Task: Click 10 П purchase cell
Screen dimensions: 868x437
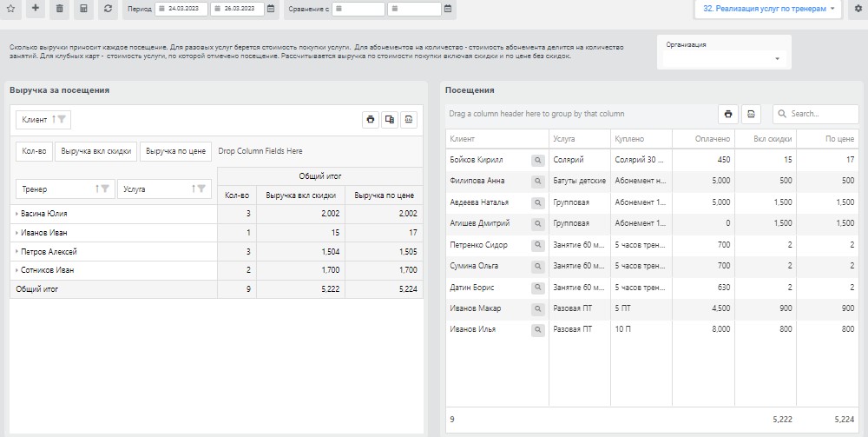Action: (641, 329)
